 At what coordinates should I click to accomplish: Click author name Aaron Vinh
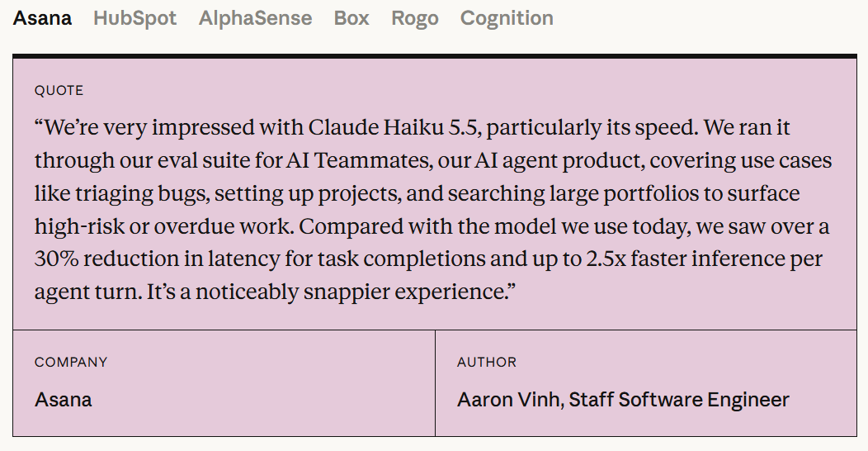pyautogui.click(x=508, y=400)
